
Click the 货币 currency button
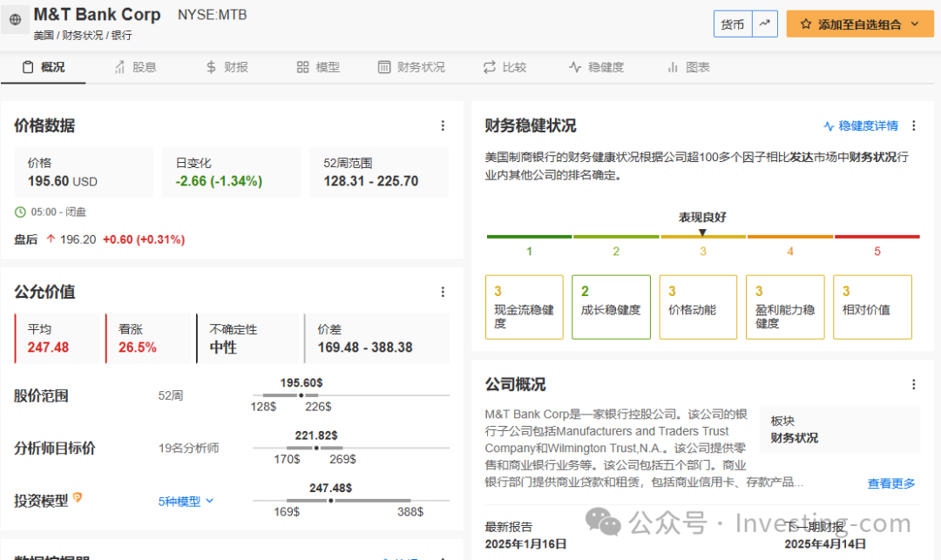732,24
